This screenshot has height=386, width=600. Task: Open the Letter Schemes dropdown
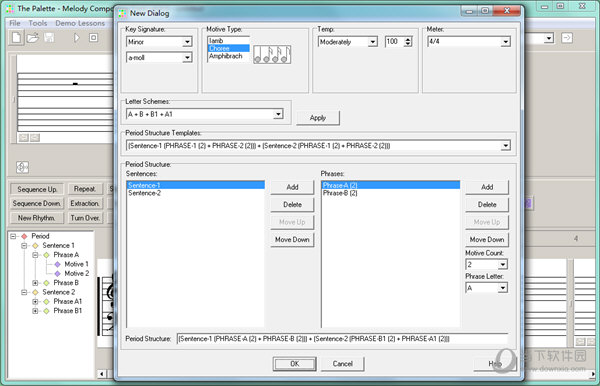click(x=278, y=114)
